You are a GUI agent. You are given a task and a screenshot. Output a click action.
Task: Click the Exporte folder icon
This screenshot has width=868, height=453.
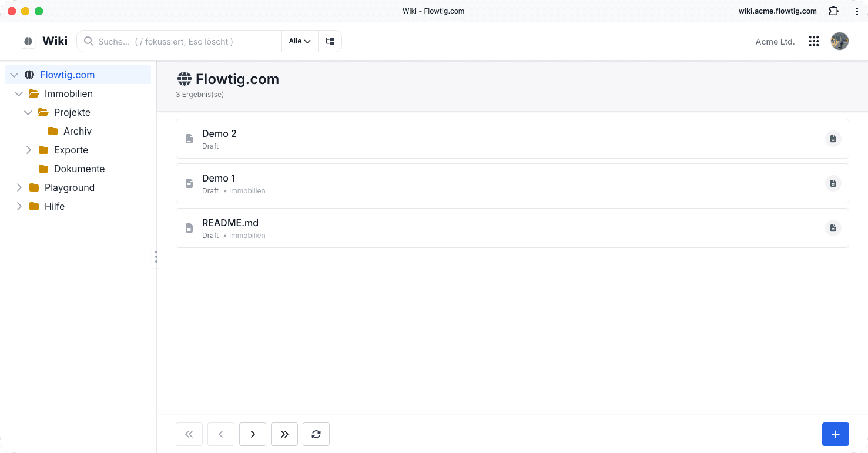pyautogui.click(x=43, y=150)
